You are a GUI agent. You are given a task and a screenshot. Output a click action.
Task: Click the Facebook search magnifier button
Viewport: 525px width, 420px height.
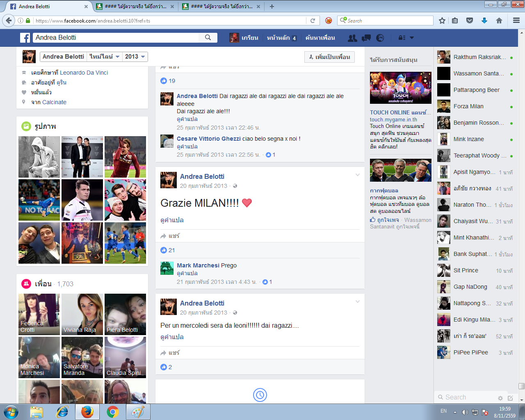[208, 37]
